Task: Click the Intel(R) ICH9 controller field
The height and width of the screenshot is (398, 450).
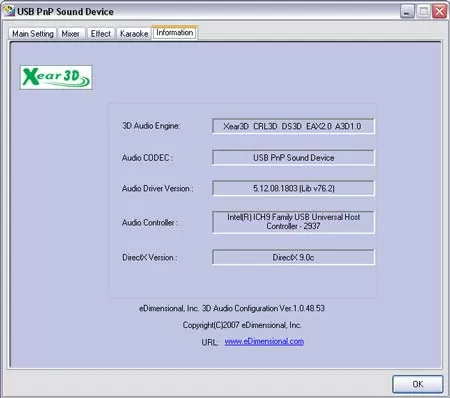Action: pyautogui.click(x=293, y=222)
